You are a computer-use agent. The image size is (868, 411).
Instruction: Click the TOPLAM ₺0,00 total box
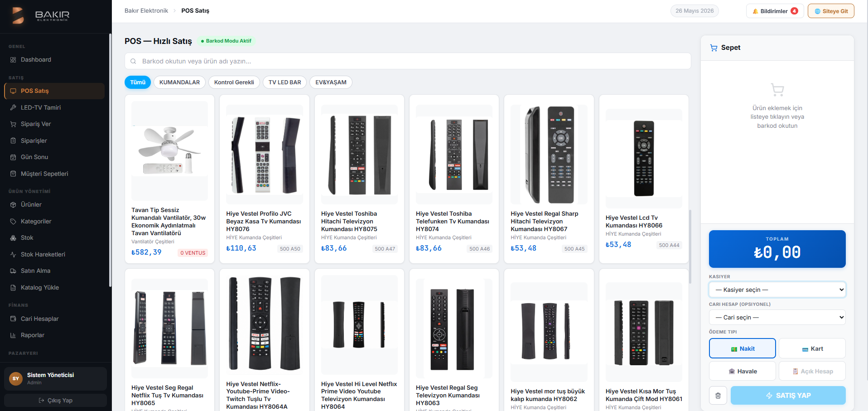pyautogui.click(x=777, y=249)
